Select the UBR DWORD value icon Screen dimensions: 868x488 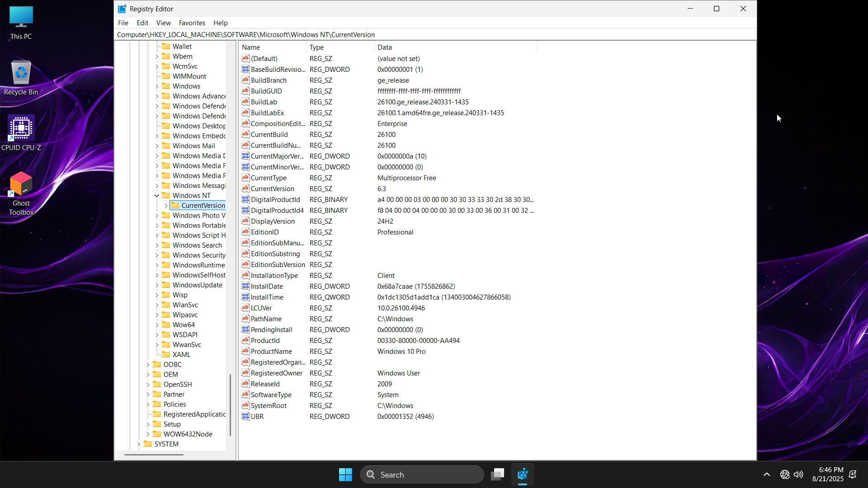[245, 416]
